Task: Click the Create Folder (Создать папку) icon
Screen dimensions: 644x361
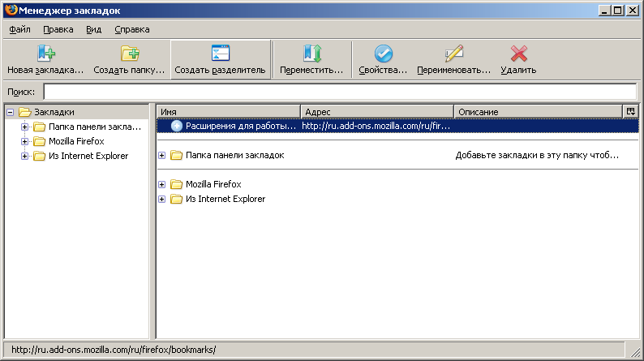Action: [130, 54]
